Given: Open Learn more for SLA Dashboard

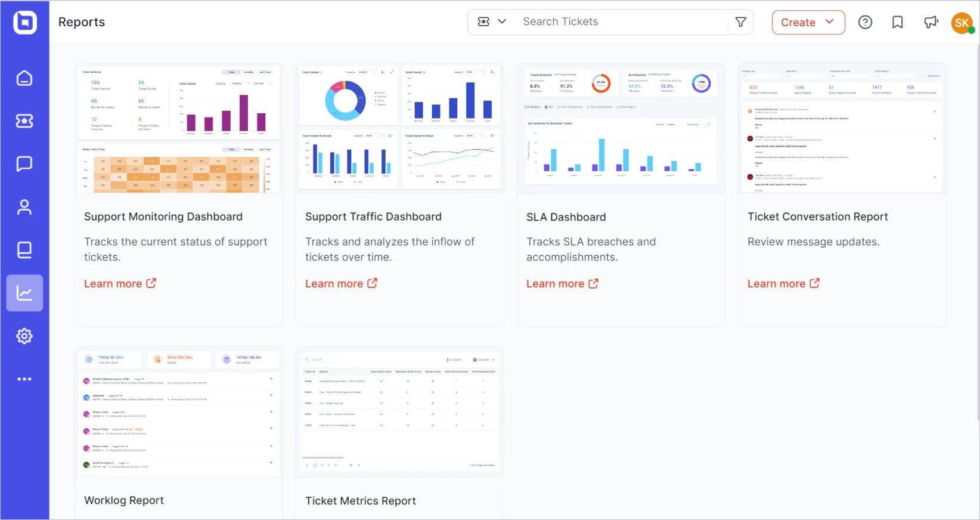Looking at the screenshot, I should [562, 284].
